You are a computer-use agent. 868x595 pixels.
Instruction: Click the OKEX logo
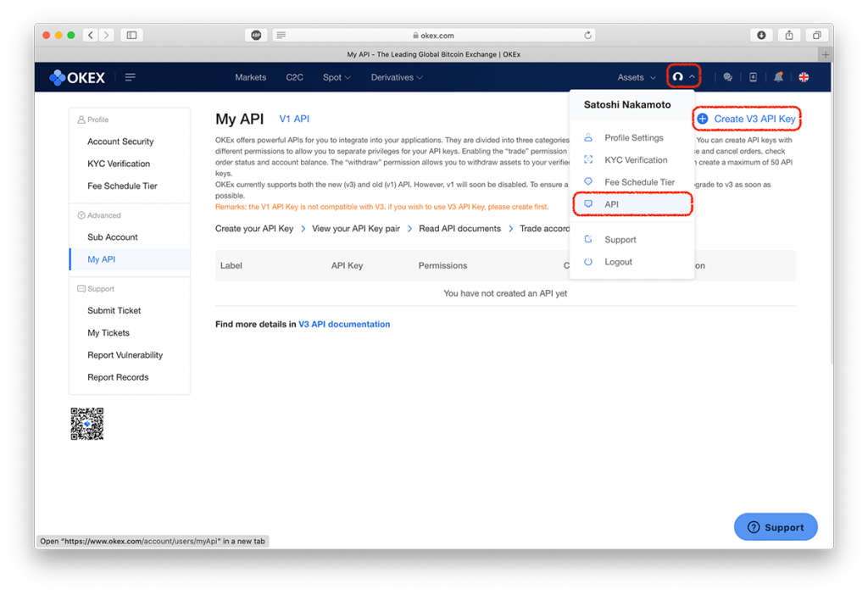pyautogui.click(x=77, y=77)
